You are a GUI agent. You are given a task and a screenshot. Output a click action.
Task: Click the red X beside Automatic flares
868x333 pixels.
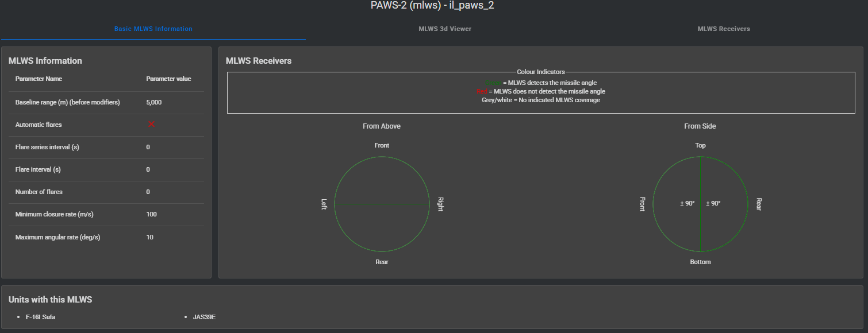tap(152, 125)
